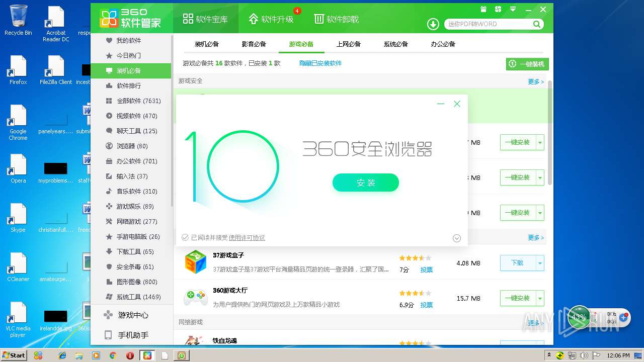Open dropdown arrow beside 360游戏大厅 一键安装
Image resolution: width=644 pixels, height=362 pixels.
click(540, 298)
